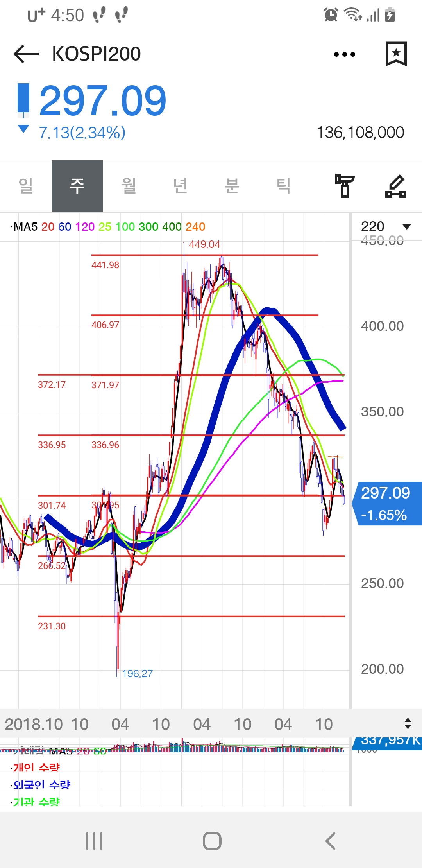Tap the 336.95 level line label
The width and height of the screenshot is (422, 868).
(52, 445)
